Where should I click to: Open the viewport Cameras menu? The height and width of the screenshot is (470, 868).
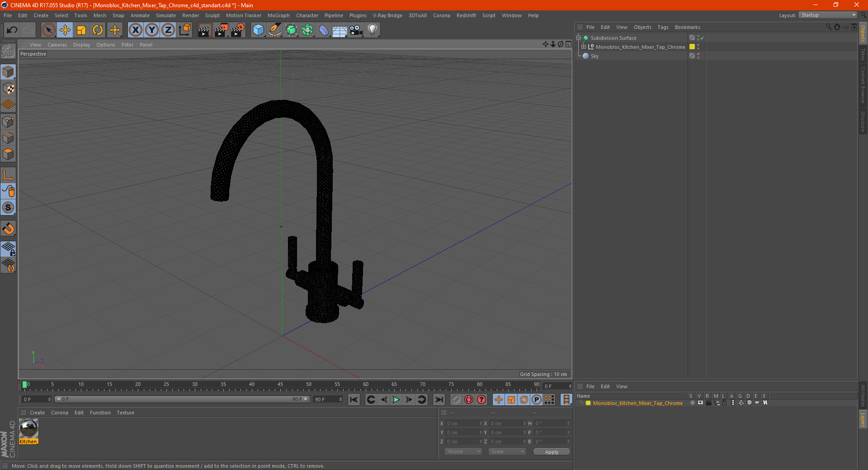tap(57, 45)
